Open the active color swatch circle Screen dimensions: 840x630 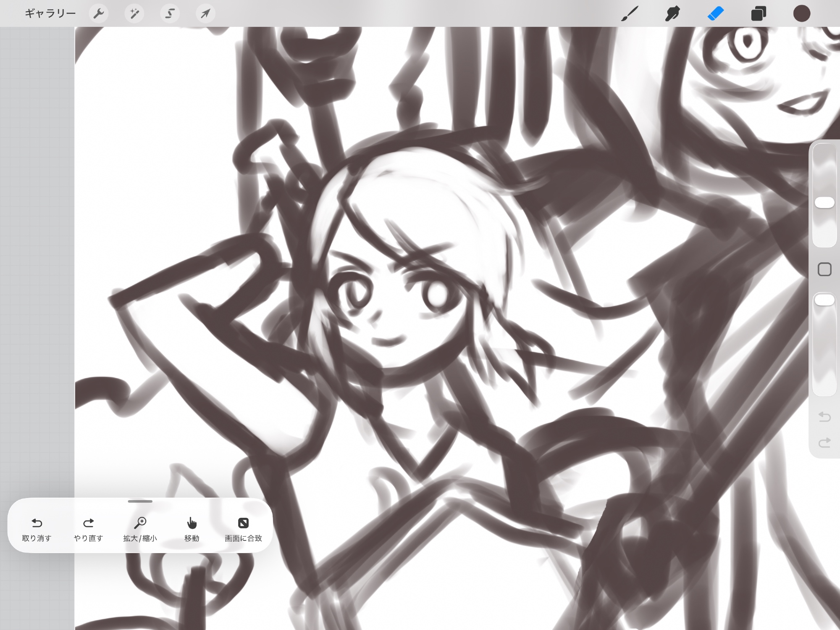[801, 14]
